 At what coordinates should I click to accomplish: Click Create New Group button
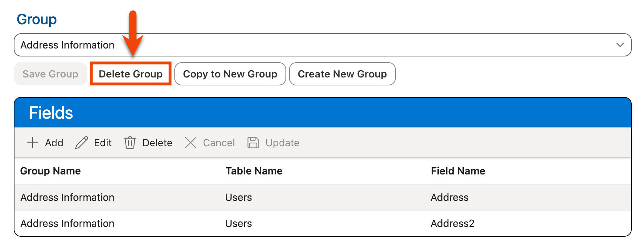point(342,74)
